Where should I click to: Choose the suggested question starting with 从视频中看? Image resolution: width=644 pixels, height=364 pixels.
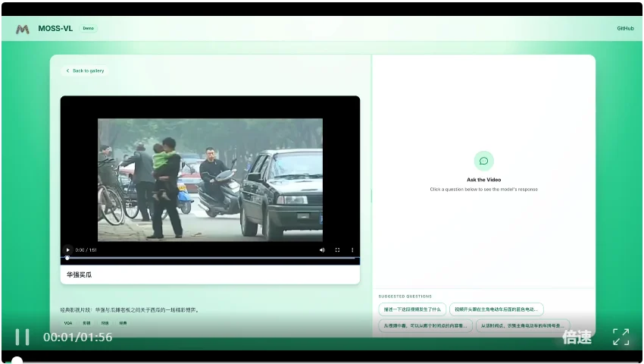click(x=424, y=325)
